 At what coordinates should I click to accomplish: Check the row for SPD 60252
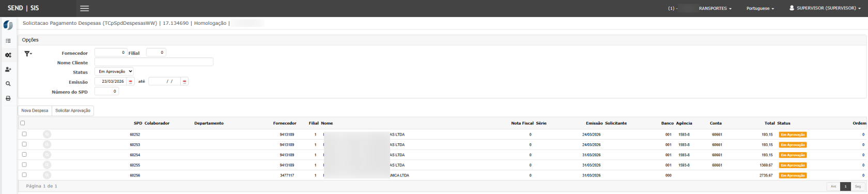24,134
